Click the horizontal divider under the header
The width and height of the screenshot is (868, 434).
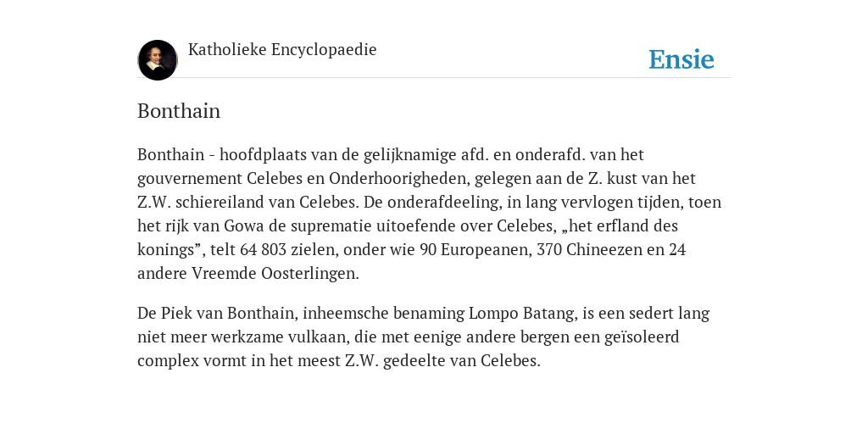434,78
